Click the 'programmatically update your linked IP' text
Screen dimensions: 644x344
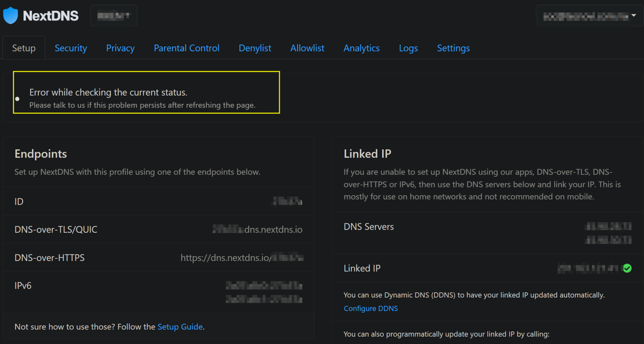tap(446, 334)
